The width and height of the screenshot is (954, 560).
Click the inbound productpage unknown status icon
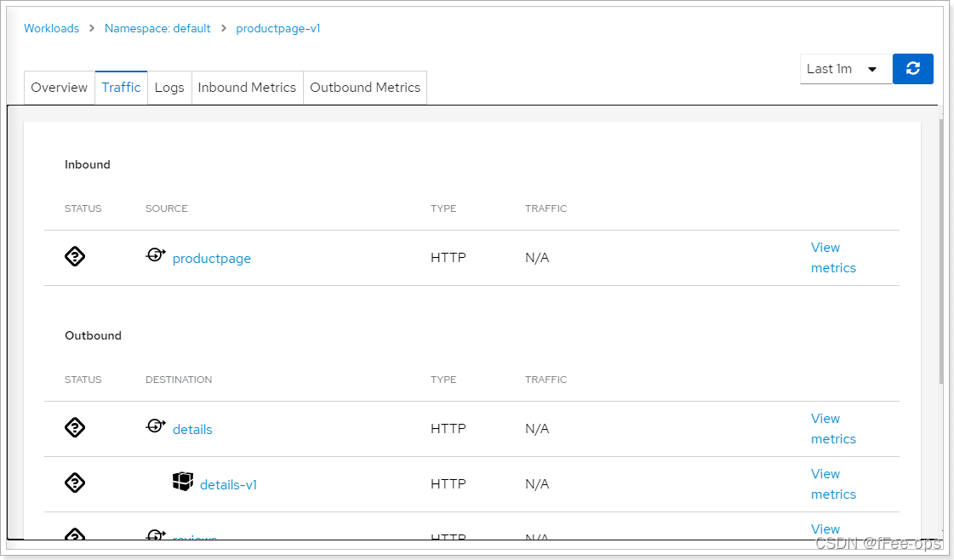(x=75, y=256)
